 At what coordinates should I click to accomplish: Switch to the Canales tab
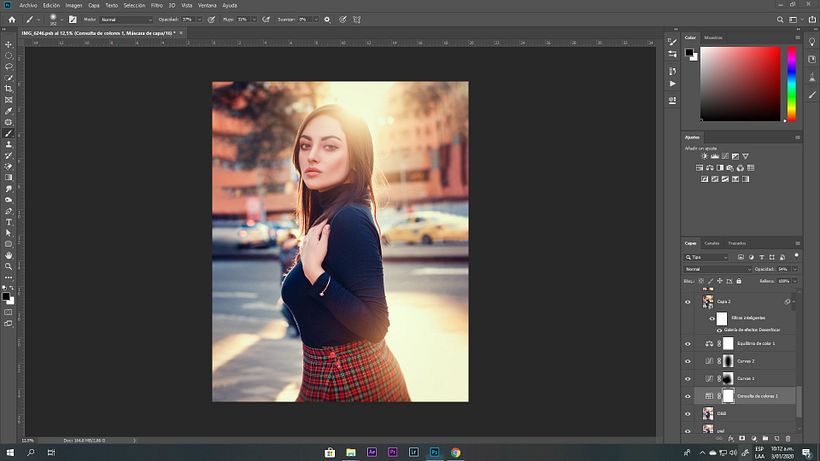point(712,244)
